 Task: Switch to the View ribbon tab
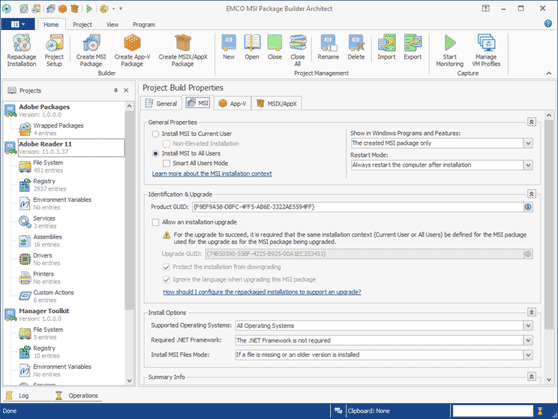click(x=112, y=25)
